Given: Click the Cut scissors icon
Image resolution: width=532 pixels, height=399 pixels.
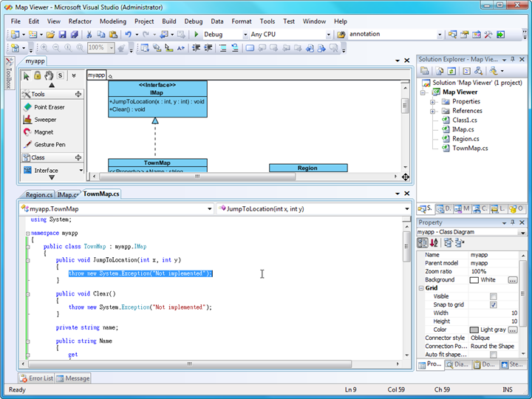Looking at the screenshot, I should tap(89, 34).
